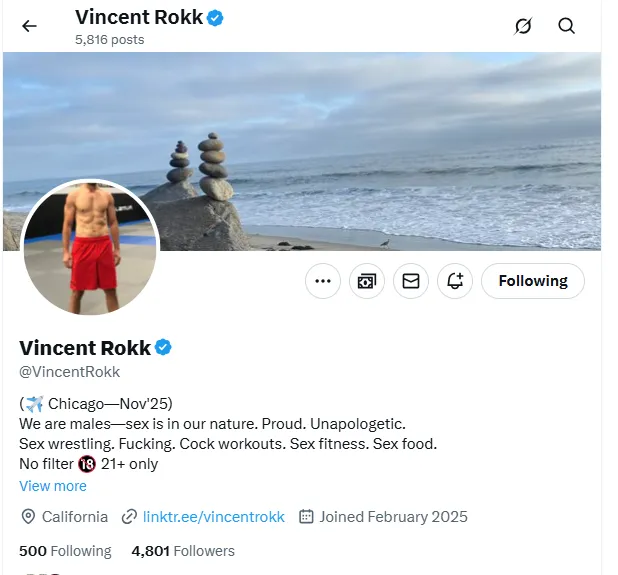
Task: Open the Grok profile summary icon
Action: [523, 26]
